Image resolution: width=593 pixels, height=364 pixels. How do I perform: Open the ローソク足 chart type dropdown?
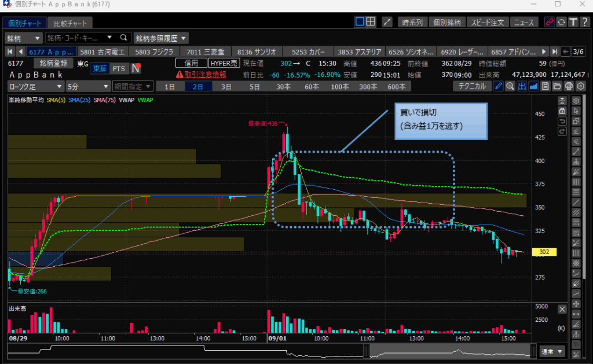(x=34, y=86)
